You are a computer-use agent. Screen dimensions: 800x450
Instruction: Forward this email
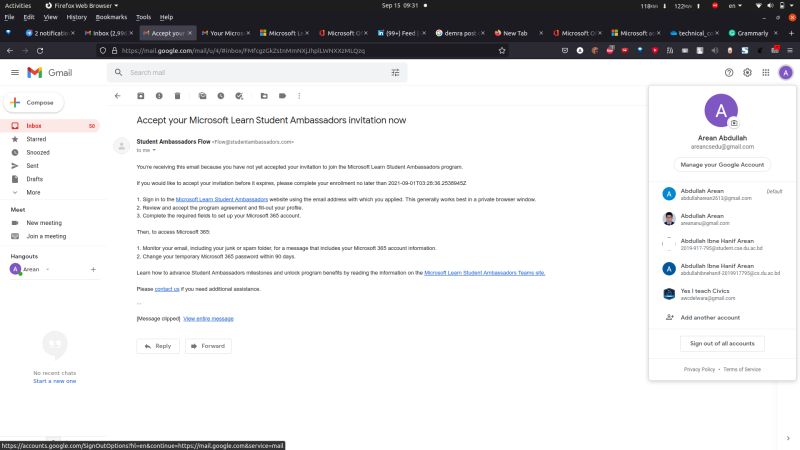[208, 346]
